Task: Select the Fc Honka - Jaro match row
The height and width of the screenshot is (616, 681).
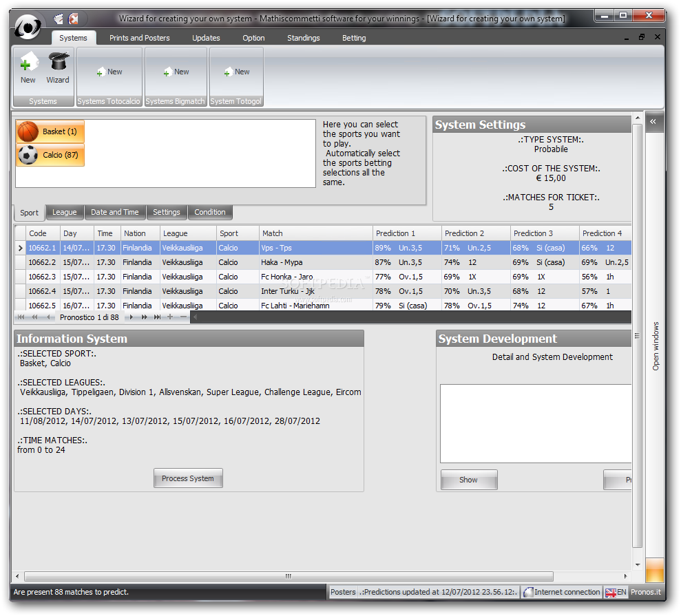Action: tap(323, 277)
